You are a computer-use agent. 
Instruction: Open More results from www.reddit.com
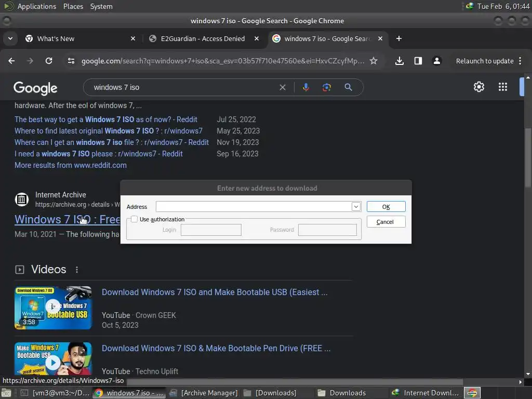pyautogui.click(x=71, y=165)
